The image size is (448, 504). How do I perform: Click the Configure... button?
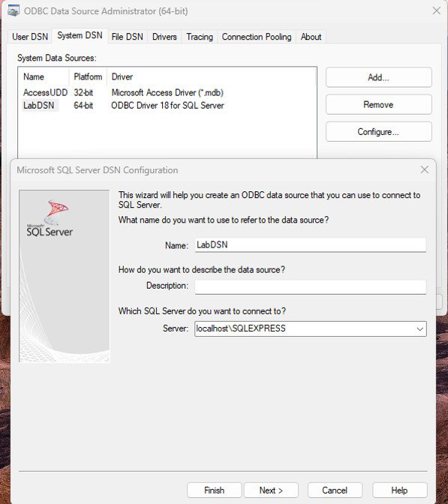tap(378, 132)
